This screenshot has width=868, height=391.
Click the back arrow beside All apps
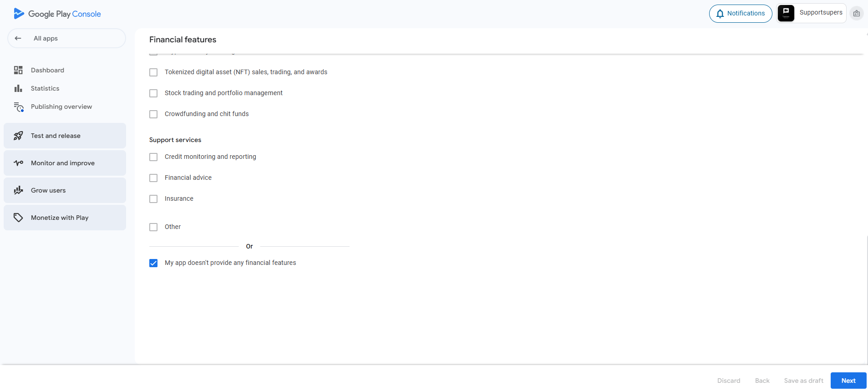point(18,38)
